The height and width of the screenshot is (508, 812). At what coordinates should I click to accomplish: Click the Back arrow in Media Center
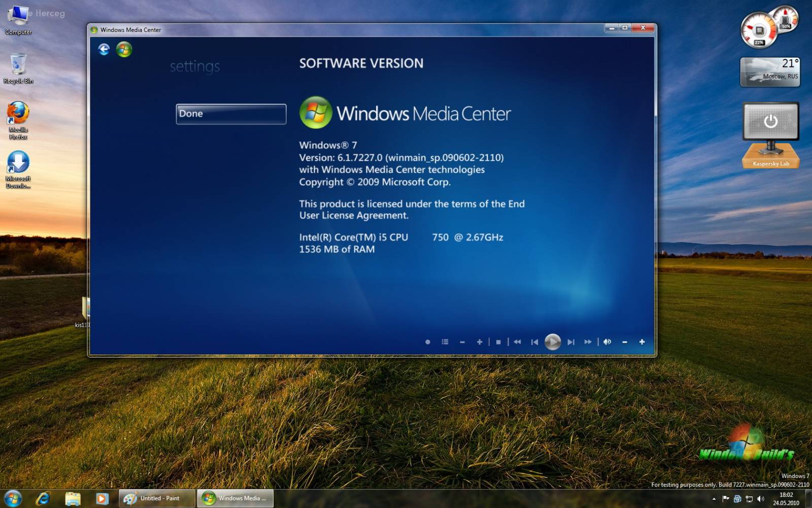tap(104, 49)
